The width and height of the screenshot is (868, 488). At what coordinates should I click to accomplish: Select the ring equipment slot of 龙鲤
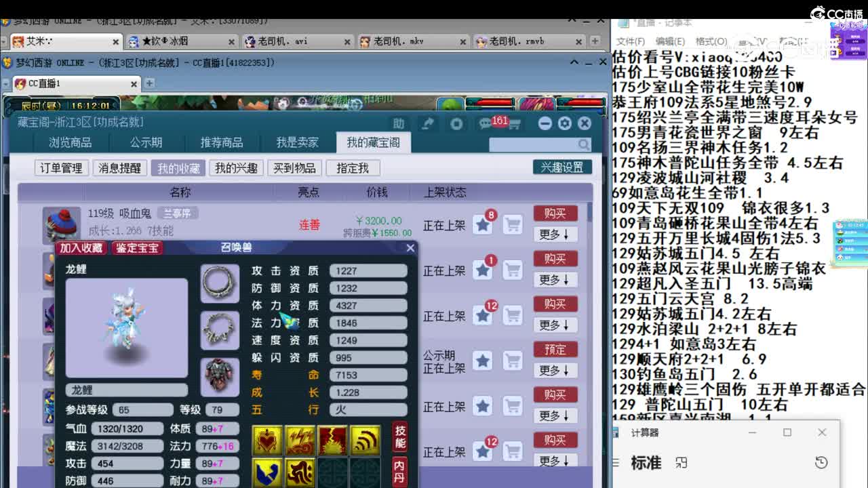(220, 283)
